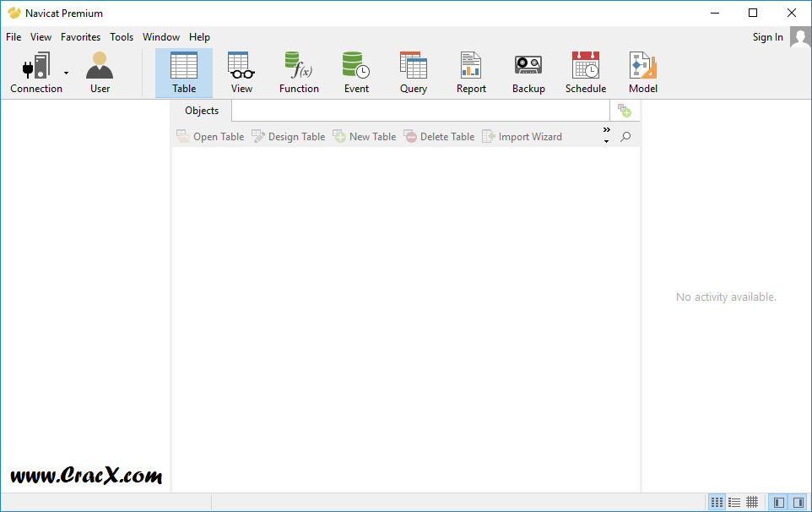Open the File menu

tap(14, 37)
